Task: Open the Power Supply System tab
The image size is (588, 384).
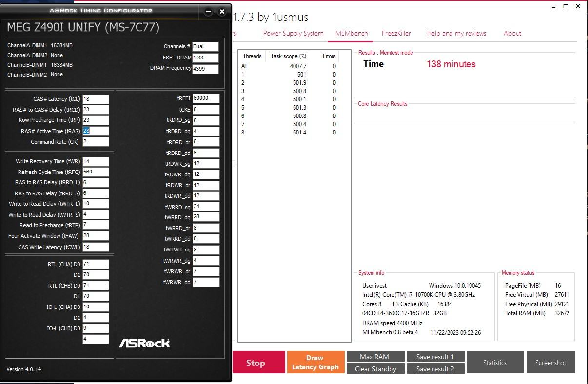Action: [x=293, y=33]
